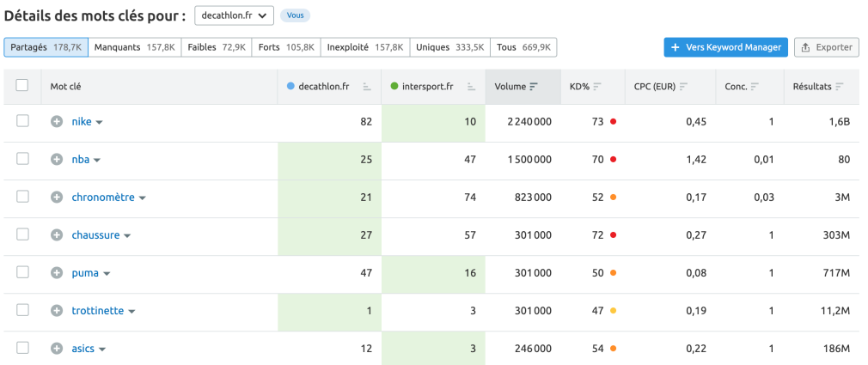
Task: Click the Résultats value 717M
Action: coord(836,273)
